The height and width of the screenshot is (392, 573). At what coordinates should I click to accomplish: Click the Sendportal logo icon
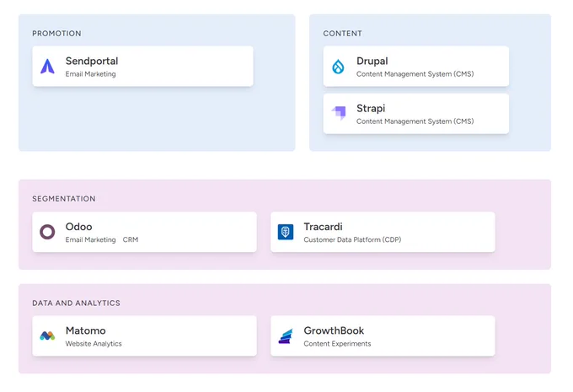point(47,67)
